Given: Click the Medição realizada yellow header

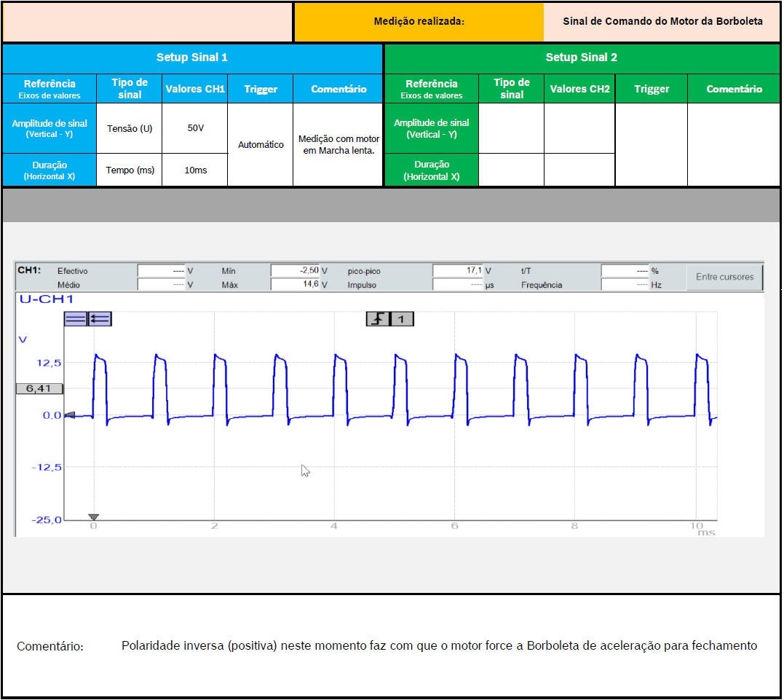Looking at the screenshot, I should (x=419, y=22).
